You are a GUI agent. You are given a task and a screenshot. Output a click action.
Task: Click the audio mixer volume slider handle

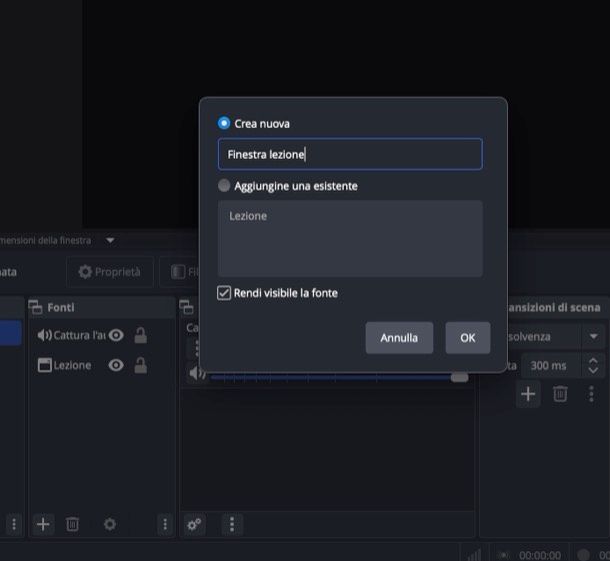[459, 376]
